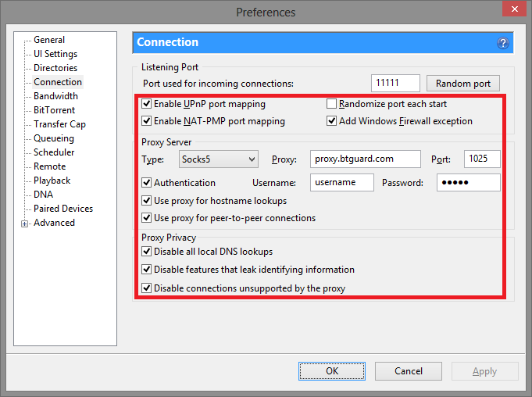This screenshot has width=532, height=397.
Task: Expand the Advanced tree node
Action: click(25, 224)
